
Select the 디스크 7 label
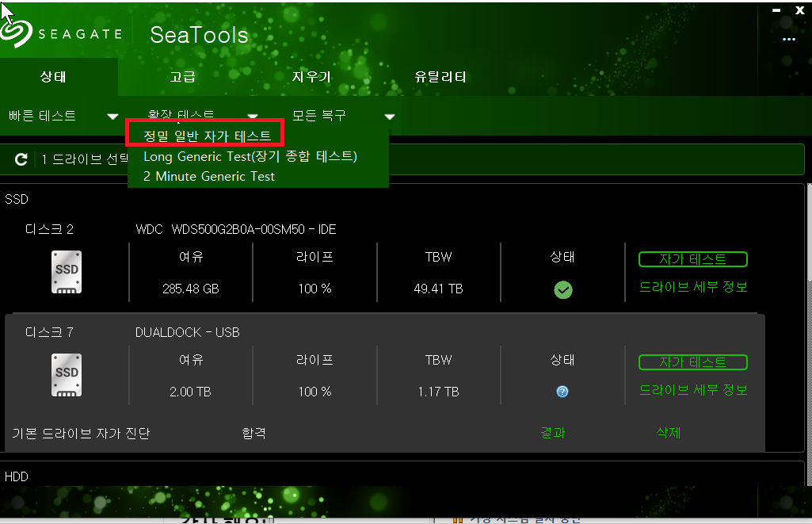click(49, 332)
